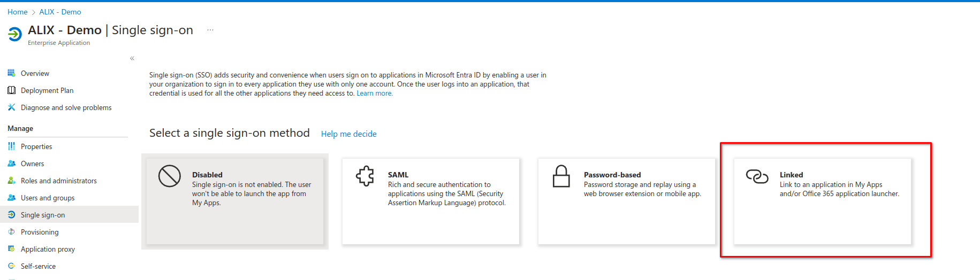Click the Deployment Plan book icon
This screenshot has width=980, height=280.
[11, 90]
